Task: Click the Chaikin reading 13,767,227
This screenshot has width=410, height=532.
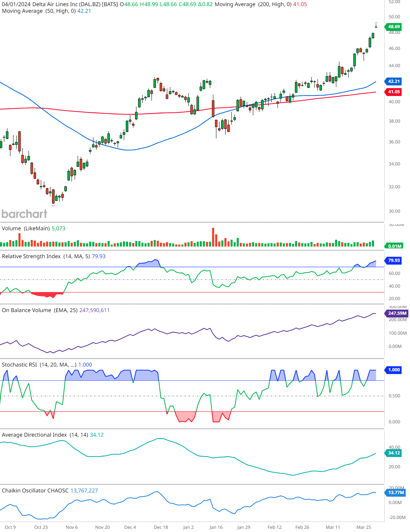Action: [x=84, y=491]
